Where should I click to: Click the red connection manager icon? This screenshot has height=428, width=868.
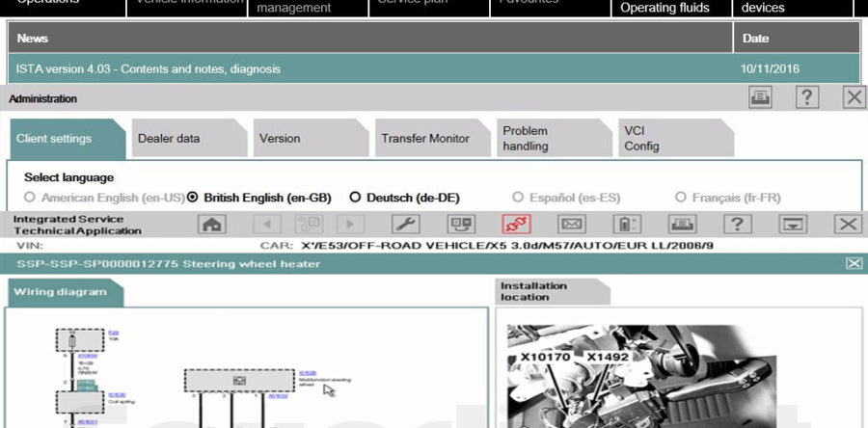click(516, 225)
